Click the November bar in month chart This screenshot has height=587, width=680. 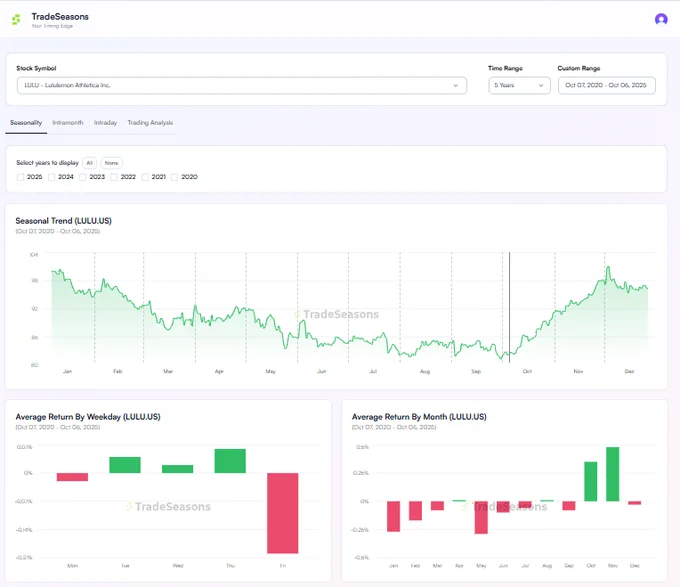coord(612,474)
